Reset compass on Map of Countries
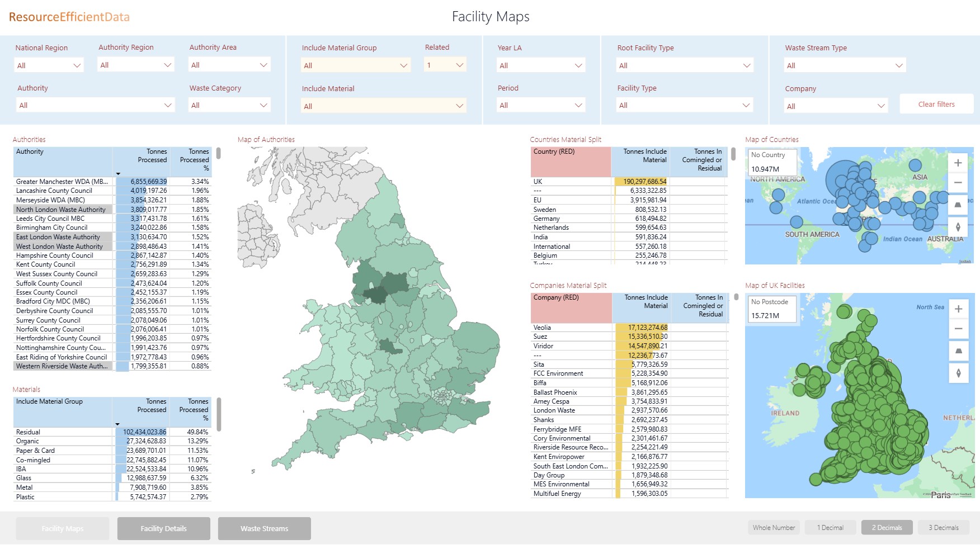980x549 pixels. click(x=958, y=226)
